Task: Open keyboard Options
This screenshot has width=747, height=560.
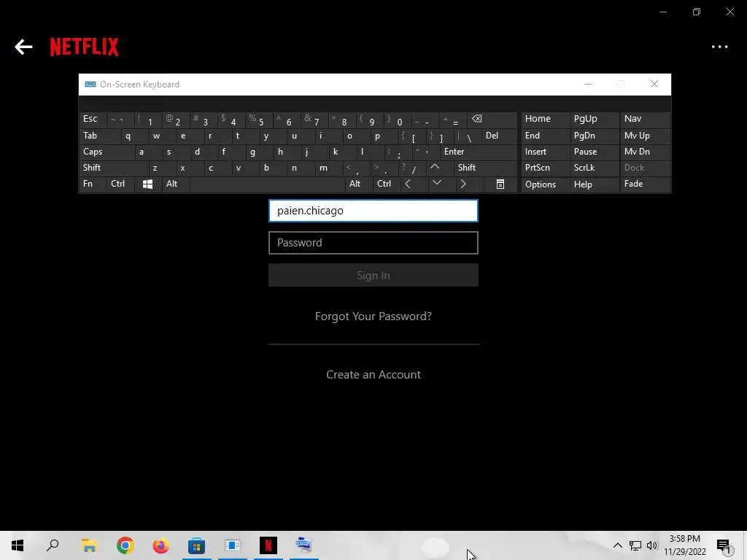Action: coord(545,184)
